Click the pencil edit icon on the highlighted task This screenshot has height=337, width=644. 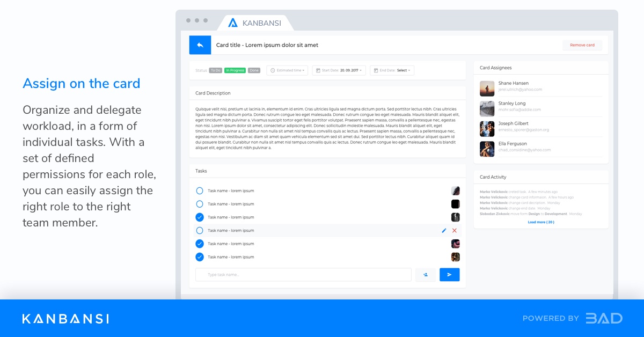pos(444,230)
